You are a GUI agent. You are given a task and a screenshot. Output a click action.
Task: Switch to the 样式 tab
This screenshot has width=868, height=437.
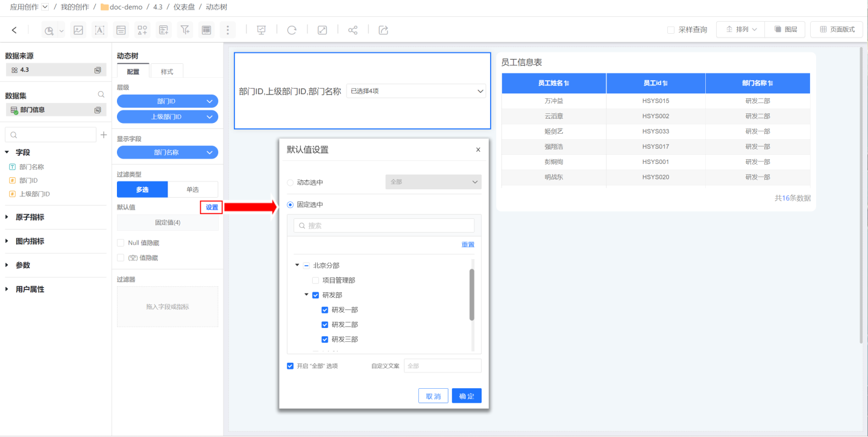pyautogui.click(x=166, y=72)
